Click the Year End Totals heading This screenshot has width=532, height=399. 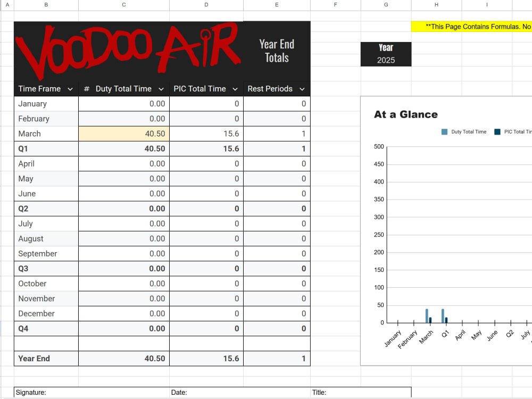[277, 51]
